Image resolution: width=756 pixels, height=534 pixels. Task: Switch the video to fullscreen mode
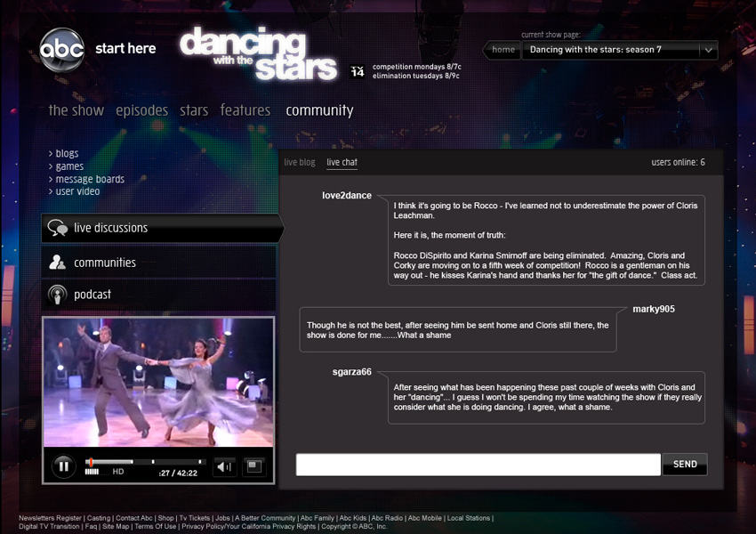254,466
